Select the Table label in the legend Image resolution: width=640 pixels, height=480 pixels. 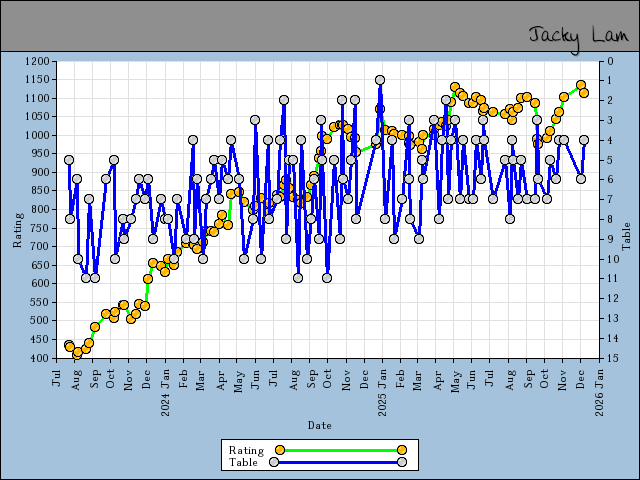243,462
